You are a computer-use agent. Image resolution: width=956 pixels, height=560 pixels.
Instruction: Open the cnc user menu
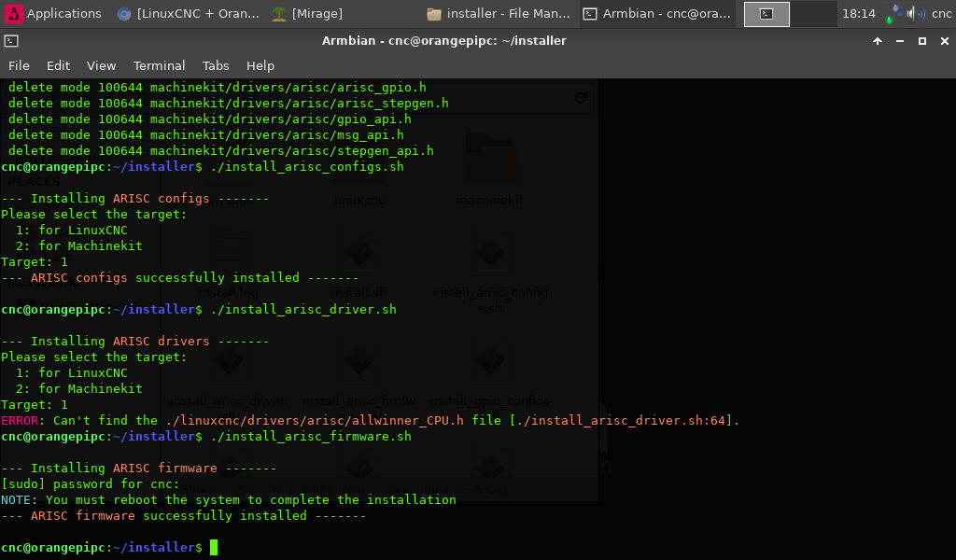(941, 13)
